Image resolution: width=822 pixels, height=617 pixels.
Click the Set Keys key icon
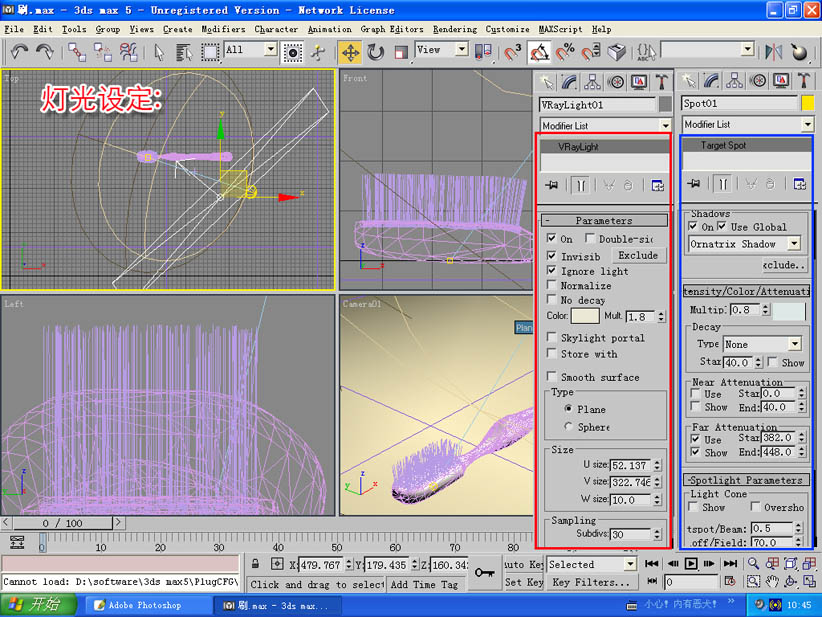[485, 572]
